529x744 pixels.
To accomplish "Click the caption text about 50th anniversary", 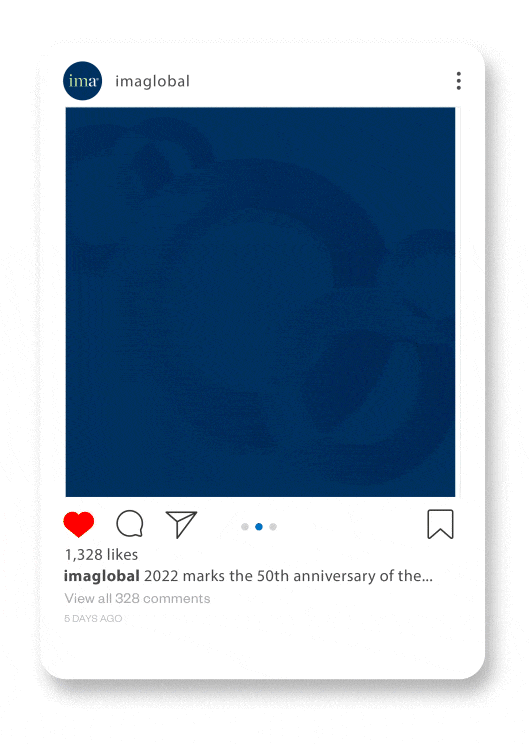I will [x=288, y=576].
